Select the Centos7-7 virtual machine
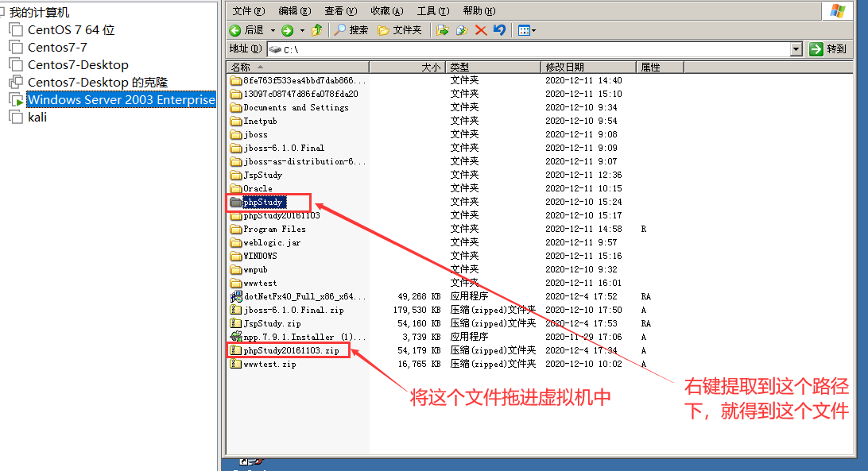The image size is (868, 471). click(x=57, y=48)
